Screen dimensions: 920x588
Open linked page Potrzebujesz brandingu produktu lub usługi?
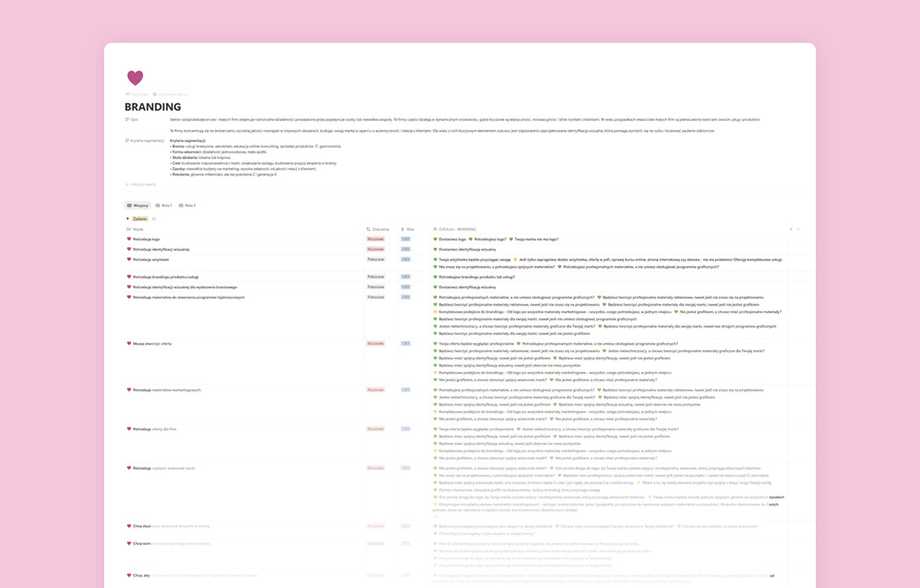click(x=477, y=277)
